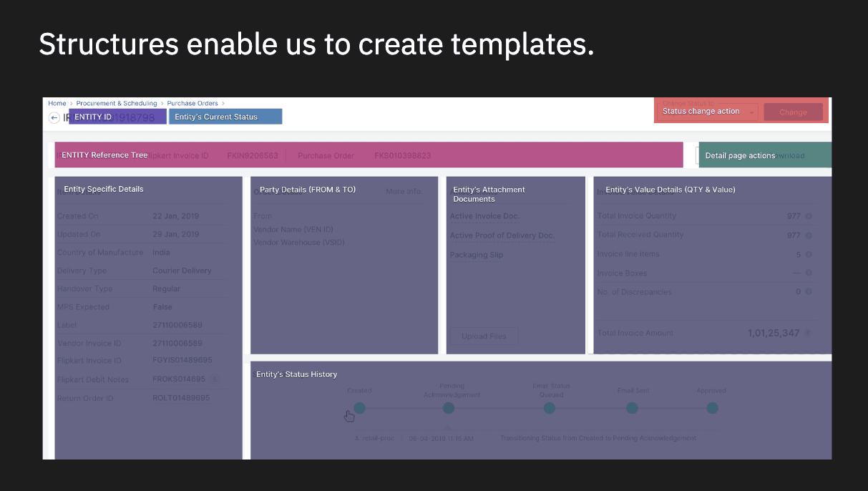Click info icon next to Total Invoice Quantity
Screen dimensions: 868x491
(x=809, y=216)
